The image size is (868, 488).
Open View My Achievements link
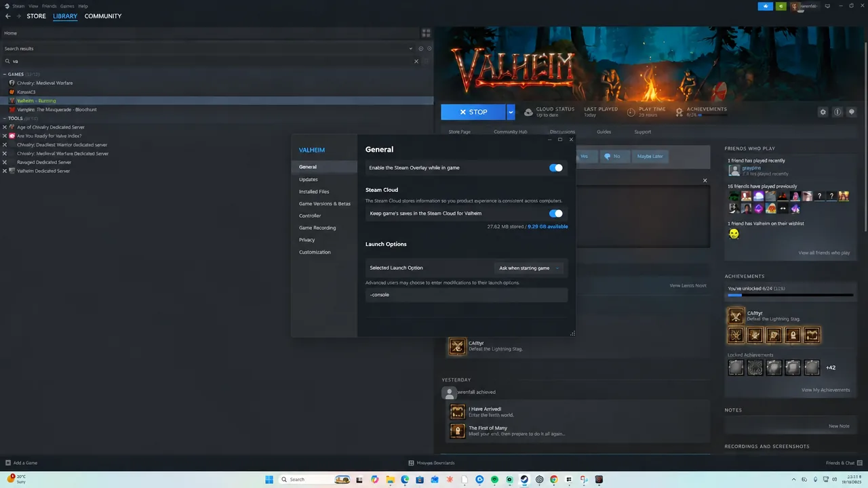[x=825, y=390]
